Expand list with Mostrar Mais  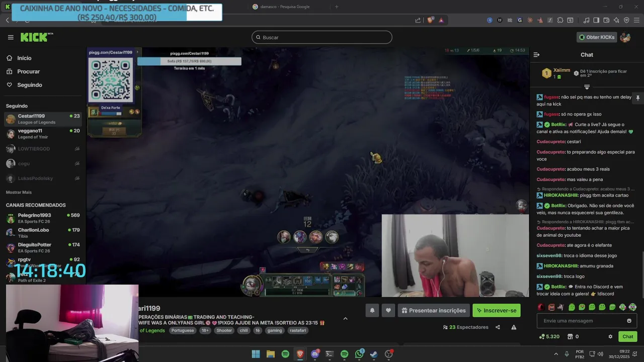point(19,192)
